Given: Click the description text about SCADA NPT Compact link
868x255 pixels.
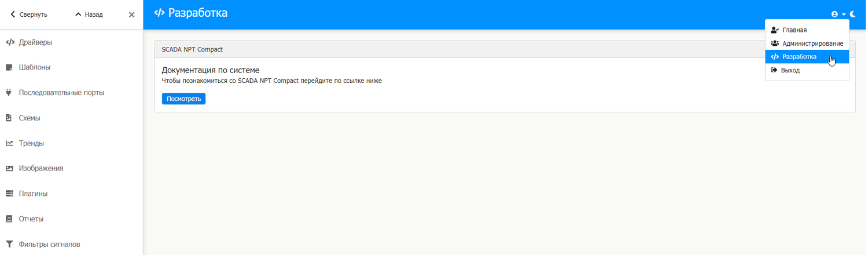Looking at the screenshot, I should pos(271,81).
